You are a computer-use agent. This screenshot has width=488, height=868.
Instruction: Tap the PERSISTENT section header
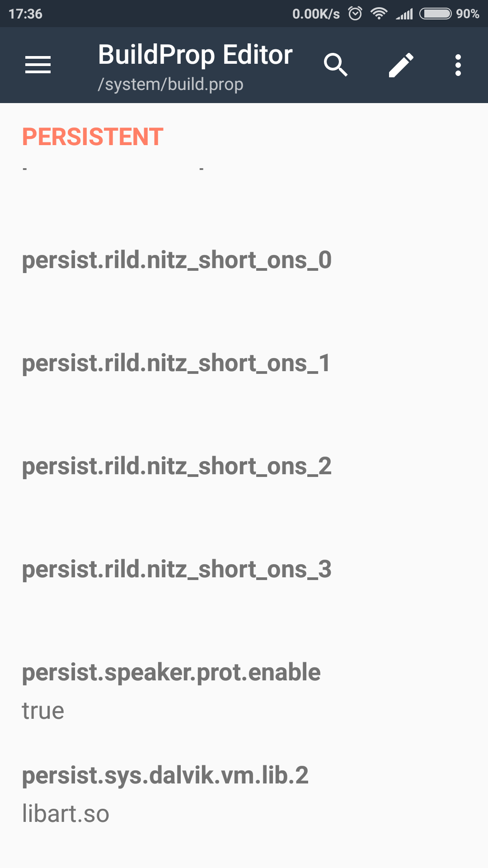click(93, 137)
